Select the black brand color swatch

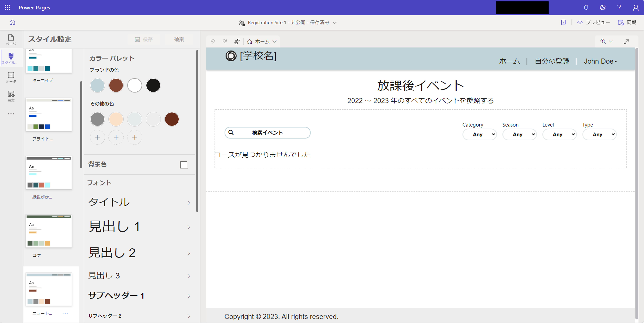coord(153,85)
